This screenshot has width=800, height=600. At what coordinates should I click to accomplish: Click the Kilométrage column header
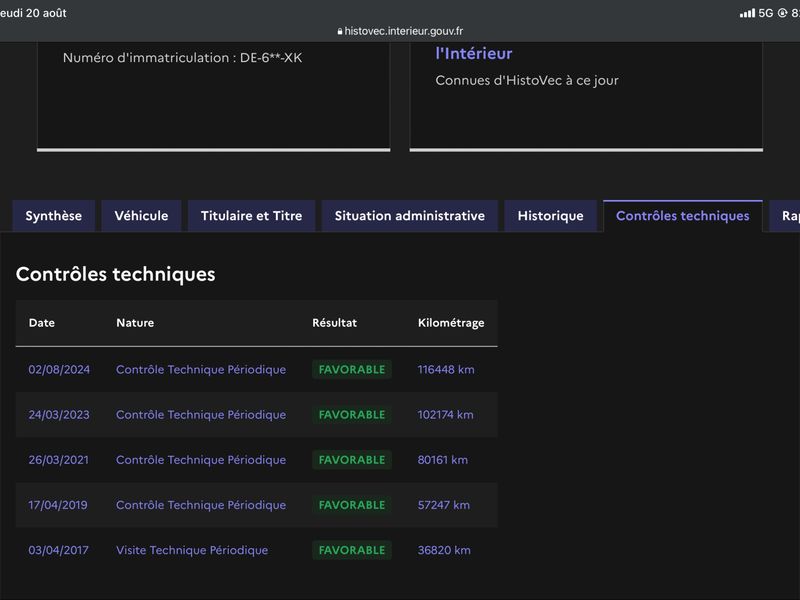(x=451, y=323)
